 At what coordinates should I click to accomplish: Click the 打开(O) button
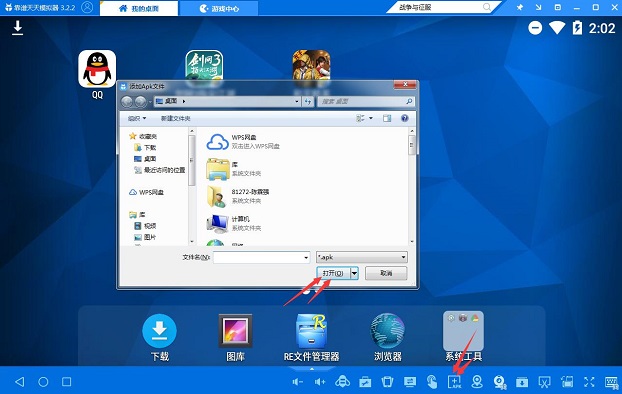333,273
